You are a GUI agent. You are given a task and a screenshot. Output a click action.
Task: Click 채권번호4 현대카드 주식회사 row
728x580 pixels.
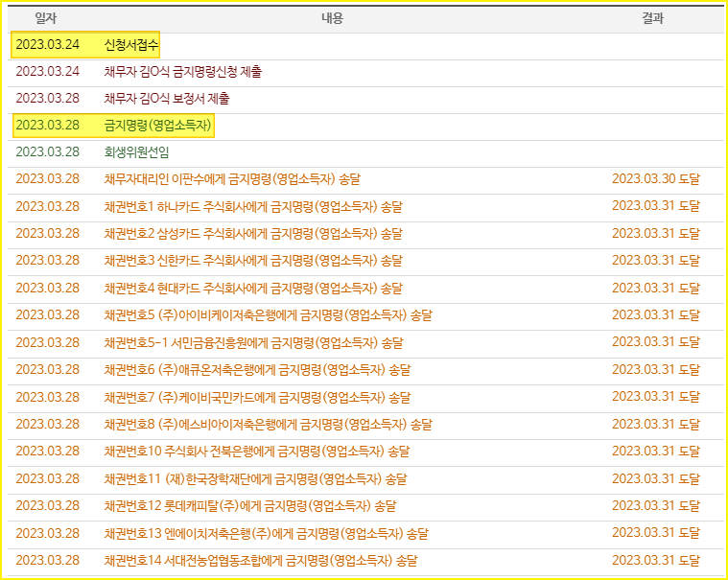point(365,289)
